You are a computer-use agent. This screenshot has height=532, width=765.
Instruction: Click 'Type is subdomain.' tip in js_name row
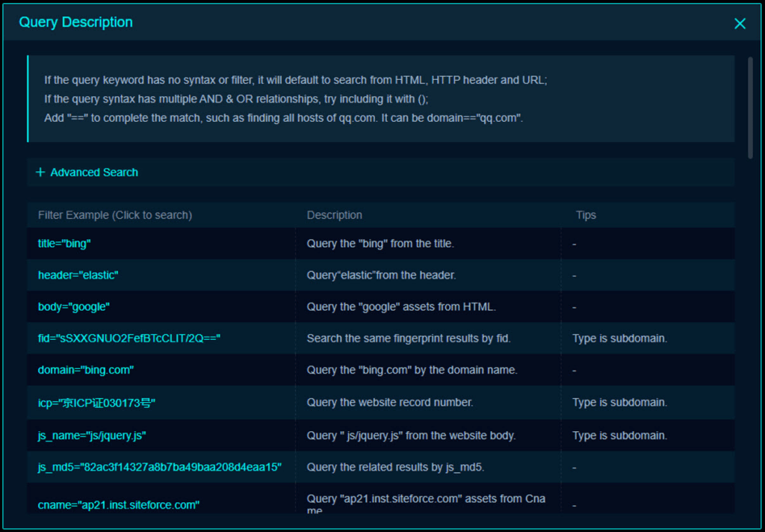tap(619, 436)
